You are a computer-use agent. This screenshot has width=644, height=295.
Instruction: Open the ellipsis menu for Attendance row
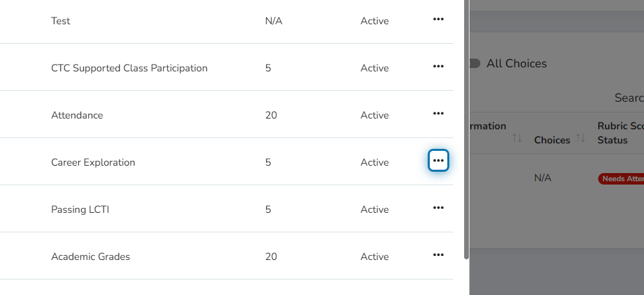439,113
